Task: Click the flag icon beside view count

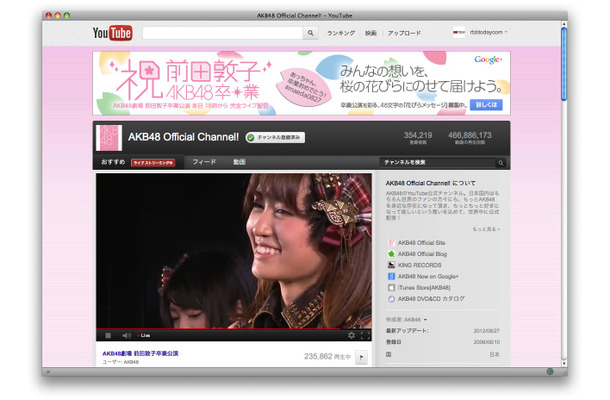Action: click(361, 357)
